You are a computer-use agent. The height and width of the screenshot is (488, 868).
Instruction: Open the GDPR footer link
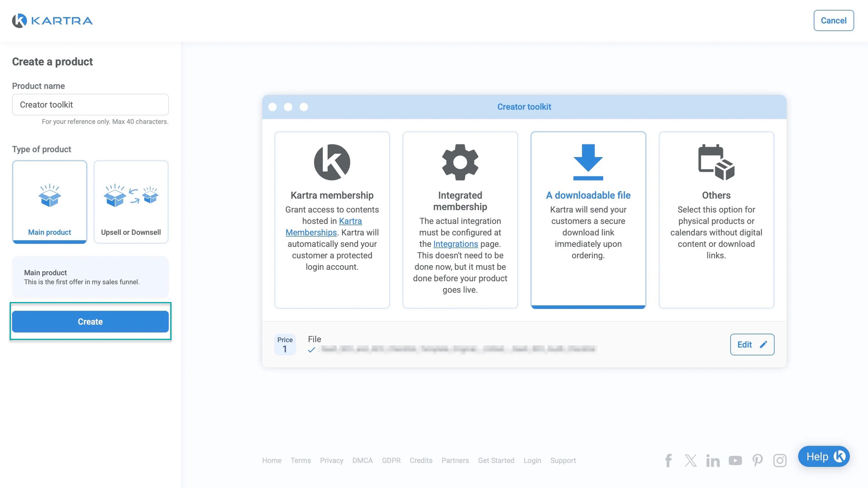click(391, 461)
